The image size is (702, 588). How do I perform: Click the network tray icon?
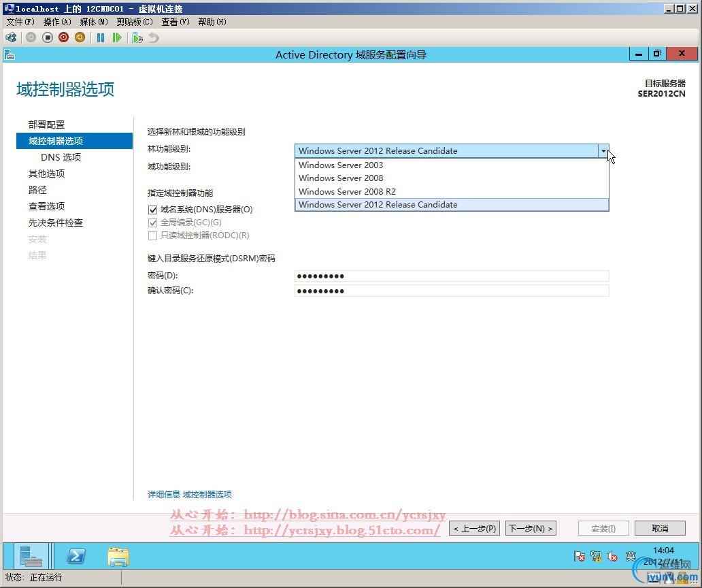pyautogui.click(x=596, y=556)
